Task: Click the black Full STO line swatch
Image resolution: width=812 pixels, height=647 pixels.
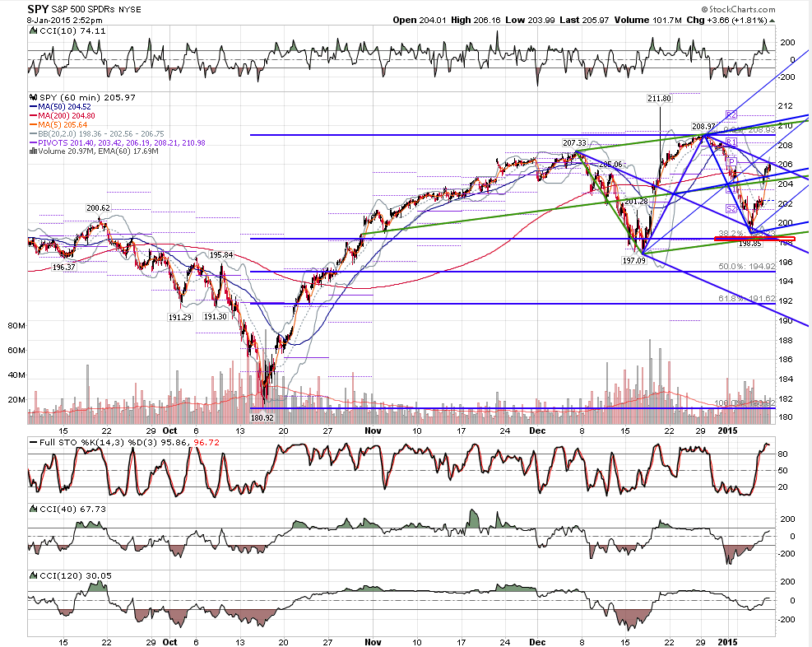Action: 33,442
